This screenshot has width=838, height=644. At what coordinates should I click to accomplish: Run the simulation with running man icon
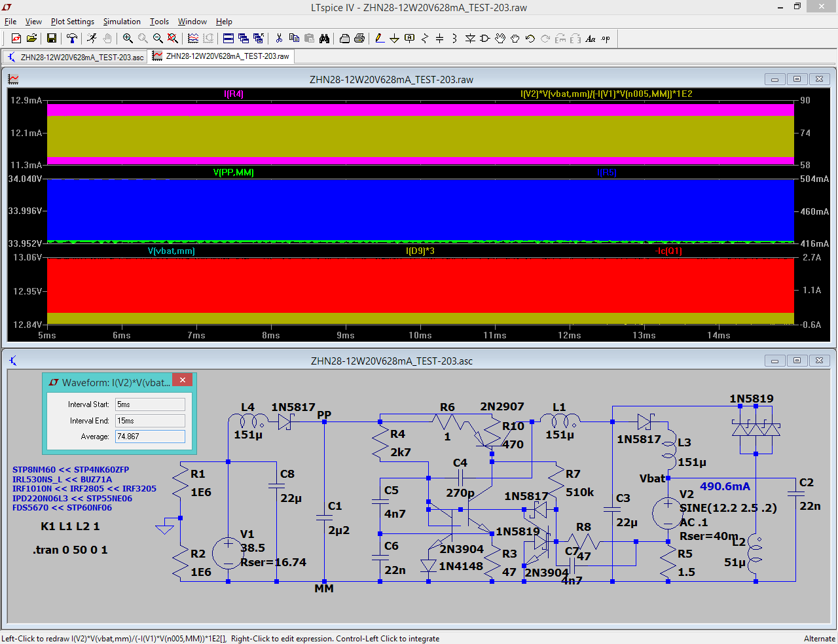click(x=92, y=39)
